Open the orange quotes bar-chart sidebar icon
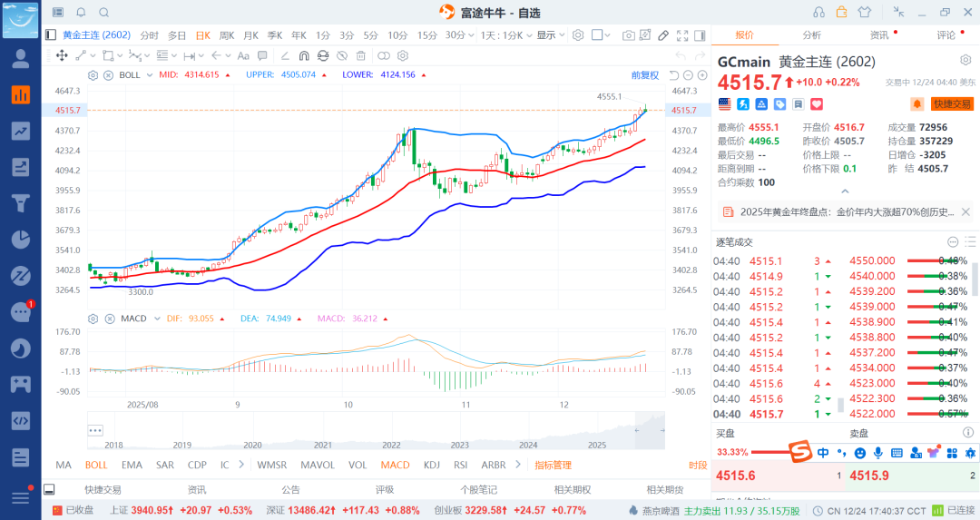980x520 pixels. [21, 94]
